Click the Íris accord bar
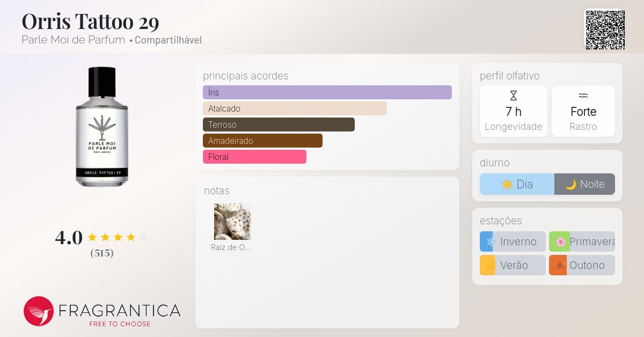Viewport: 644px width, 337px height. coord(327,92)
